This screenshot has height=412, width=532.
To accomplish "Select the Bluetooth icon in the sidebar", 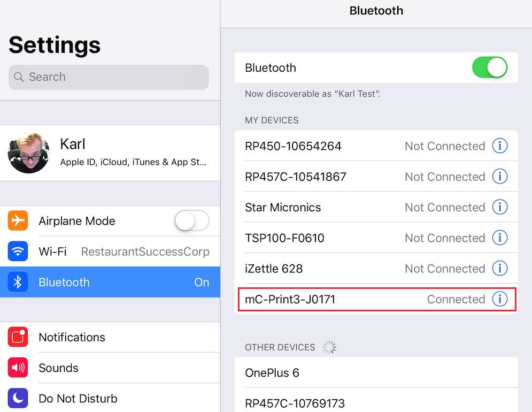I will pyautogui.click(x=18, y=282).
